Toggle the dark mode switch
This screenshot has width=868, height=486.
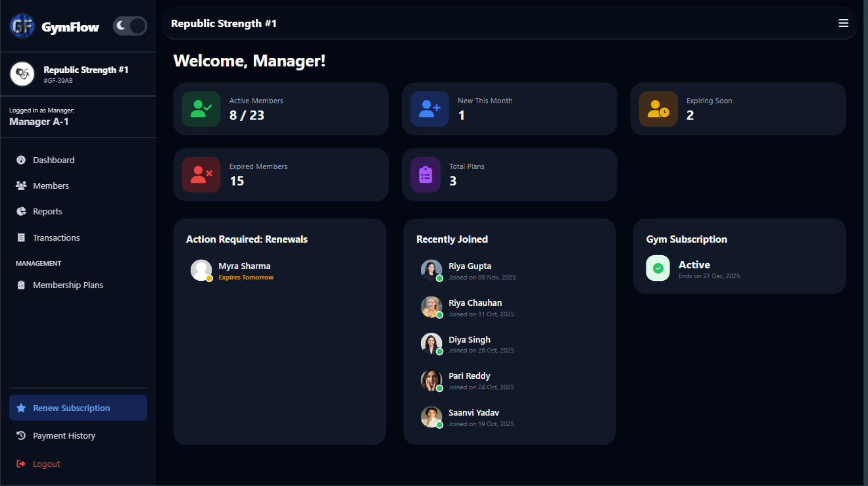tap(130, 26)
